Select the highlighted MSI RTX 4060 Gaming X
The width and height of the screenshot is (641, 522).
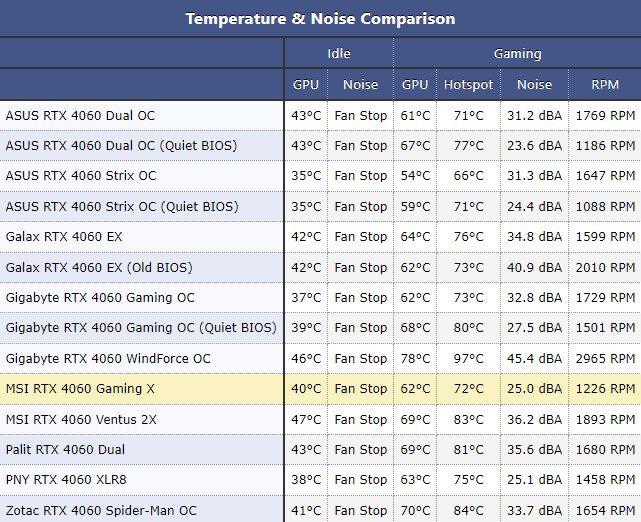[x=80, y=389]
